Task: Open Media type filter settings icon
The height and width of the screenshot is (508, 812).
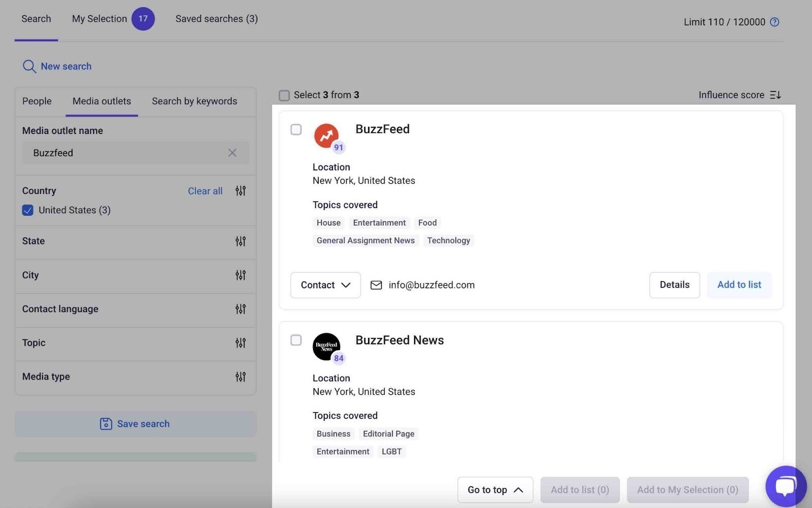Action: [x=241, y=377]
